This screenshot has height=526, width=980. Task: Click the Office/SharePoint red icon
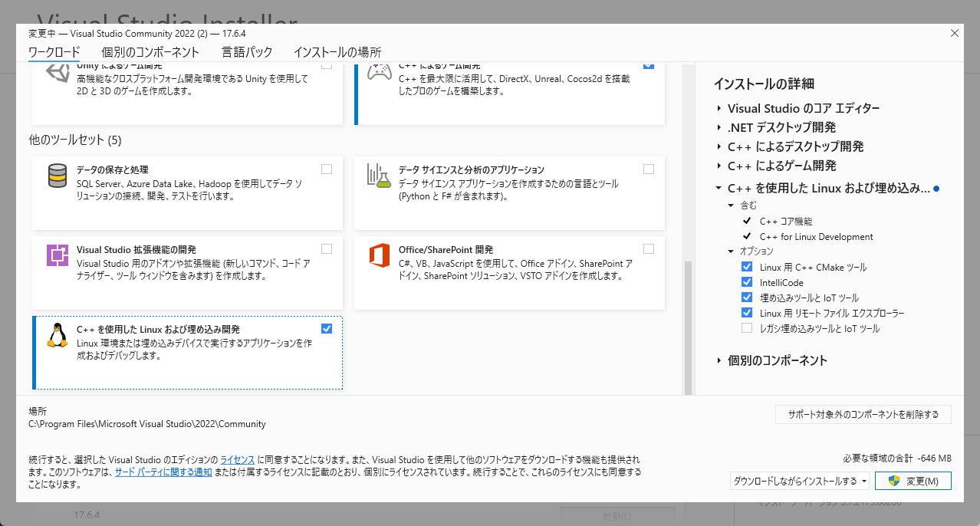pyautogui.click(x=380, y=255)
